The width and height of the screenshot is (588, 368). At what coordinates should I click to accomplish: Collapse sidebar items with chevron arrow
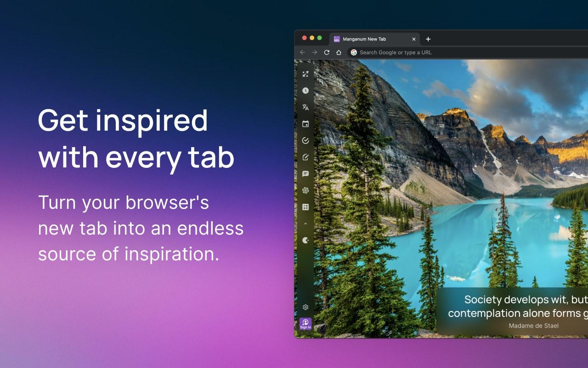(x=305, y=224)
